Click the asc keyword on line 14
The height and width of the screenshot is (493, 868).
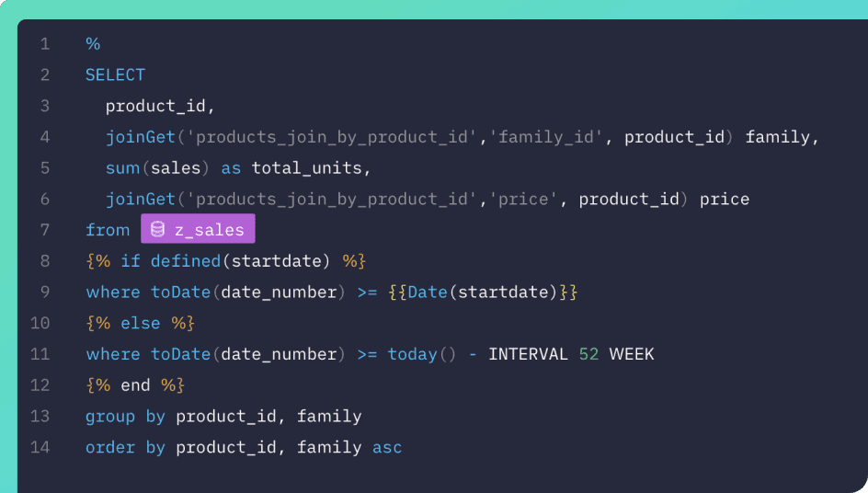pyautogui.click(x=387, y=448)
